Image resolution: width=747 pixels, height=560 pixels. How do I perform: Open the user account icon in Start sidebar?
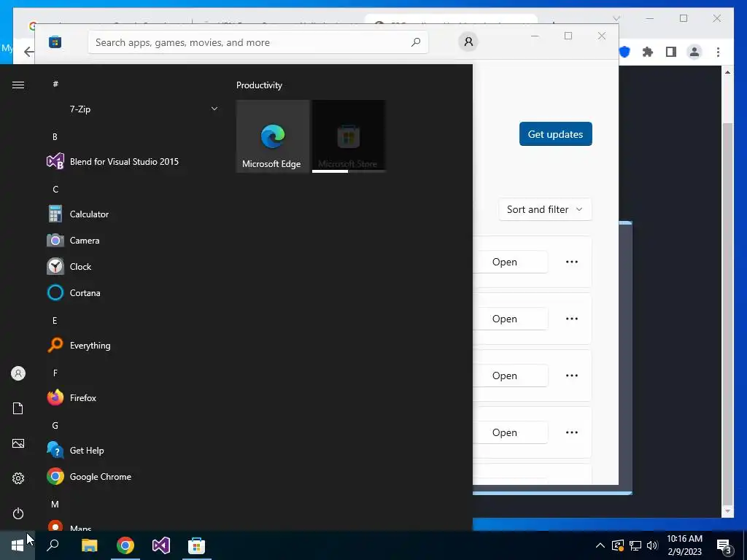point(18,373)
